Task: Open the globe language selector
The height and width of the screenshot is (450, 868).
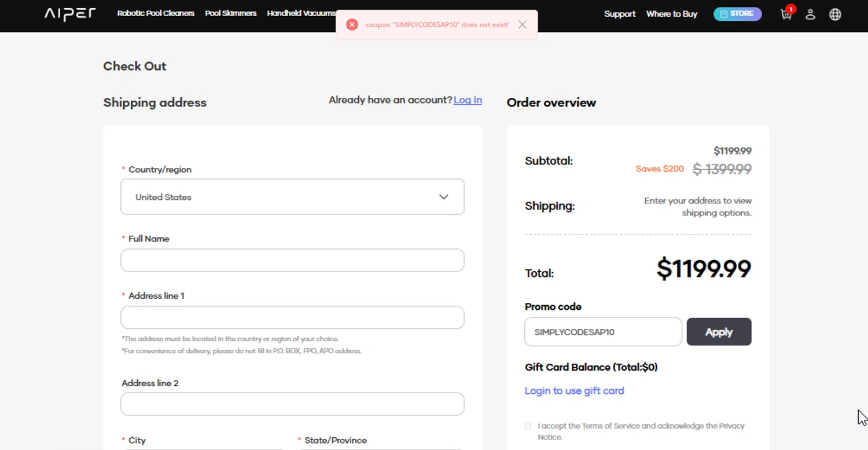Action: pyautogui.click(x=835, y=14)
